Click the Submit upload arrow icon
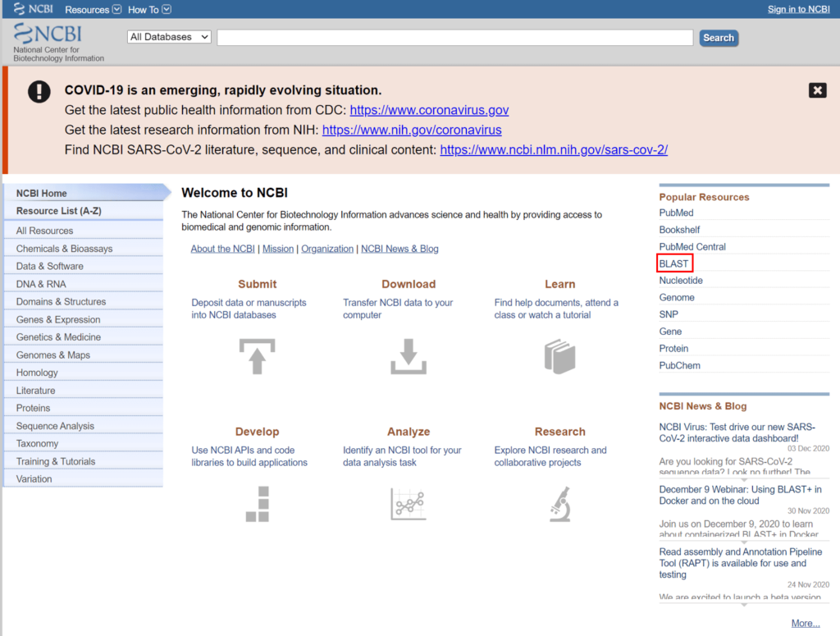 pyautogui.click(x=257, y=356)
